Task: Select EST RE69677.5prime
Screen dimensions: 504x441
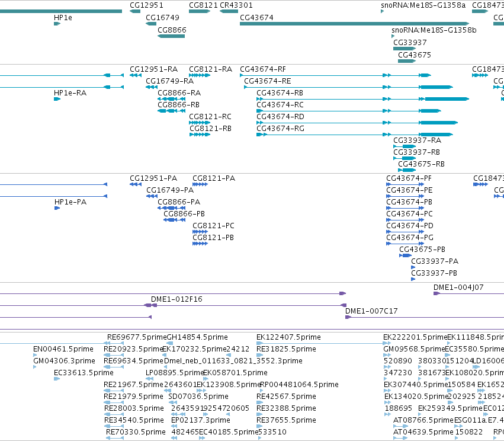Action: (137, 337)
